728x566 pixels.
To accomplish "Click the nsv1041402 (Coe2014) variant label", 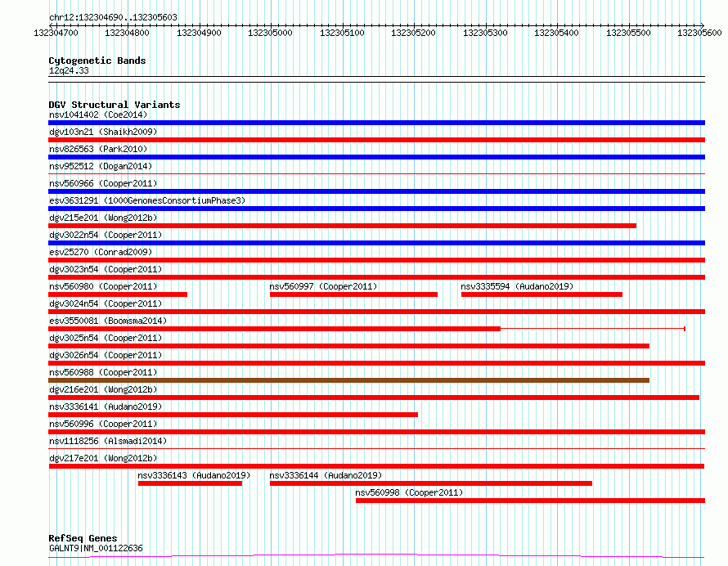I will [98, 115].
